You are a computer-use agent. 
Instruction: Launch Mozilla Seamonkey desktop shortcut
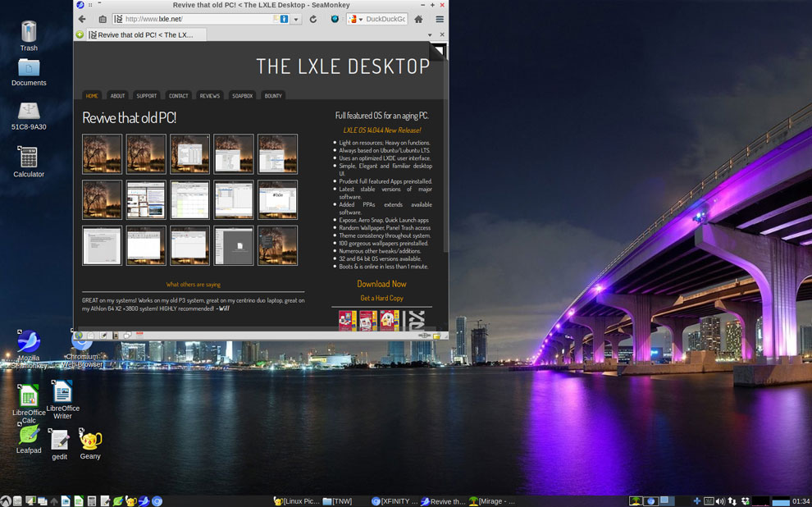coord(29,349)
